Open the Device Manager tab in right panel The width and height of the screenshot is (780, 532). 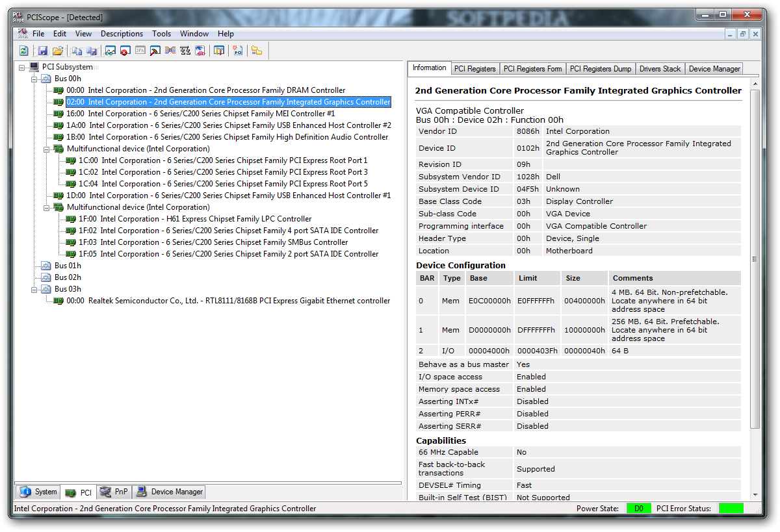pos(714,69)
